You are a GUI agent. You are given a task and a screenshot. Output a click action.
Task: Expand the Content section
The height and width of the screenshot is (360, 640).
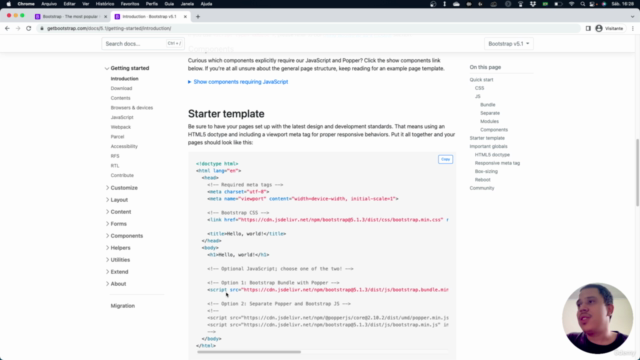pyautogui.click(x=118, y=212)
